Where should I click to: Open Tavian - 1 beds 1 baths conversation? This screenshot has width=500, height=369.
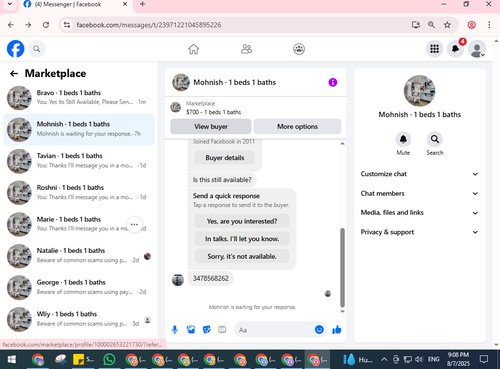click(x=79, y=161)
